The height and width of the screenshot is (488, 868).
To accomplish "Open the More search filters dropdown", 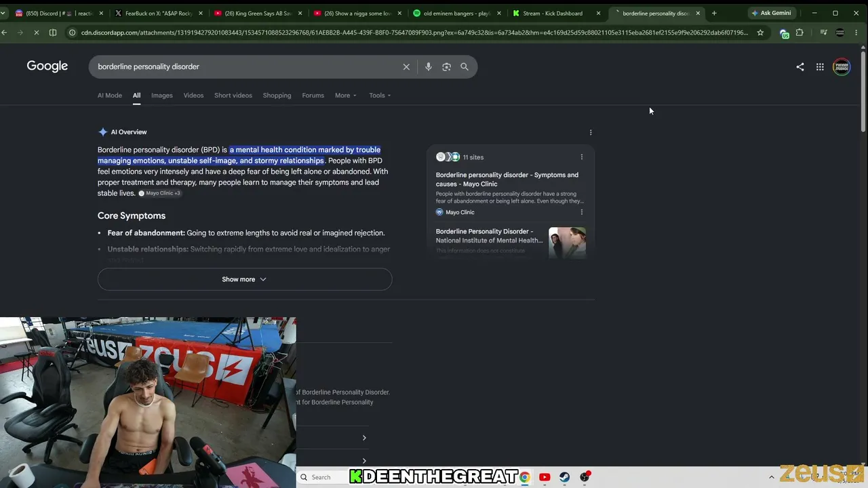I will click(346, 96).
